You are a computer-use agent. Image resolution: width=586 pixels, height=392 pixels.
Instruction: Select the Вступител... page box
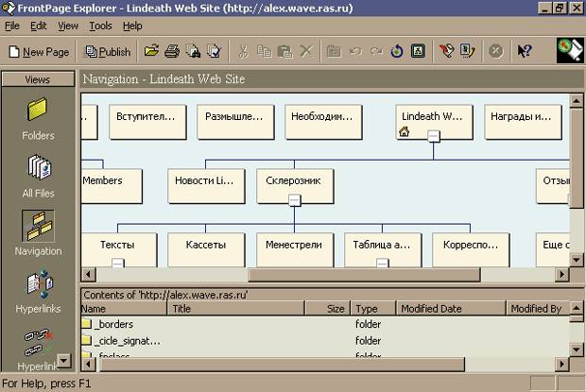[147, 122]
